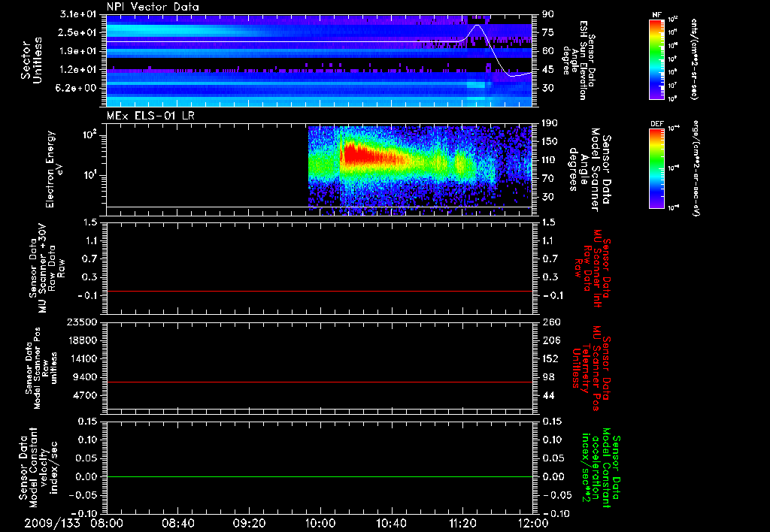Click the "1.9e+01" sector tick value
The width and height of the screenshot is (770, 532).
pos(78,51)
